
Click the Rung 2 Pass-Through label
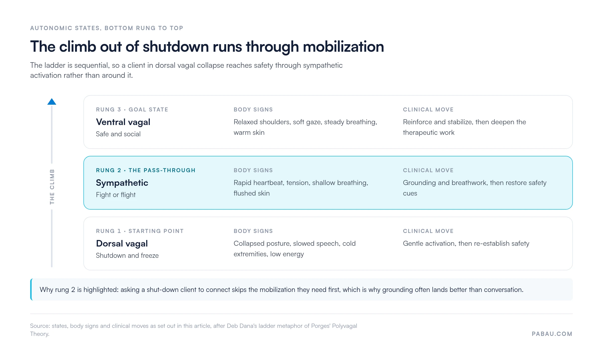tap(145, 170)
